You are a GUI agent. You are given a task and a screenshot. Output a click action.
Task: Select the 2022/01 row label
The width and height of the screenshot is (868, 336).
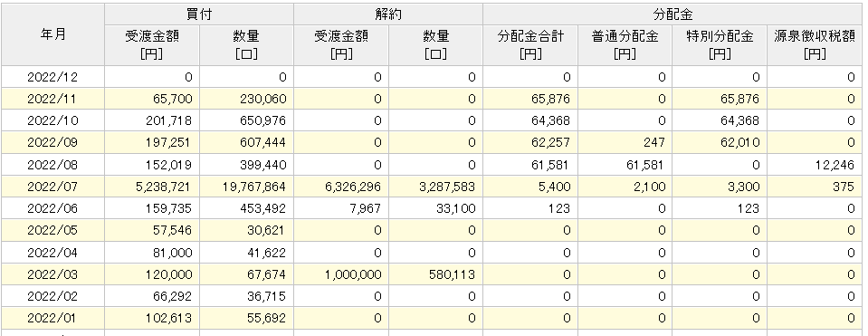tap(52, 319)
